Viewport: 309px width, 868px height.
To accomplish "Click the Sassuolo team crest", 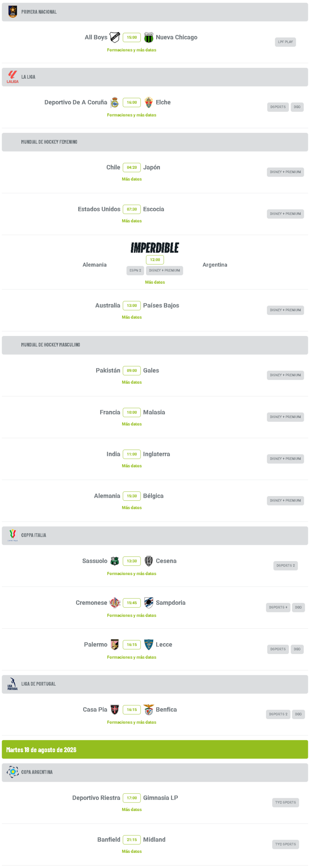I will click(115, 561).
